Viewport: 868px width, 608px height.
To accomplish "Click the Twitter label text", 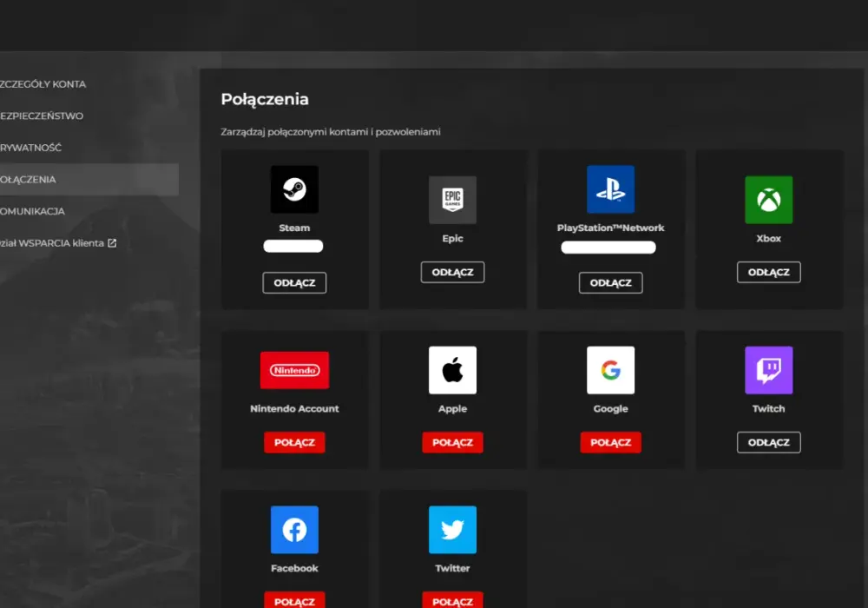I will [452, 568].
